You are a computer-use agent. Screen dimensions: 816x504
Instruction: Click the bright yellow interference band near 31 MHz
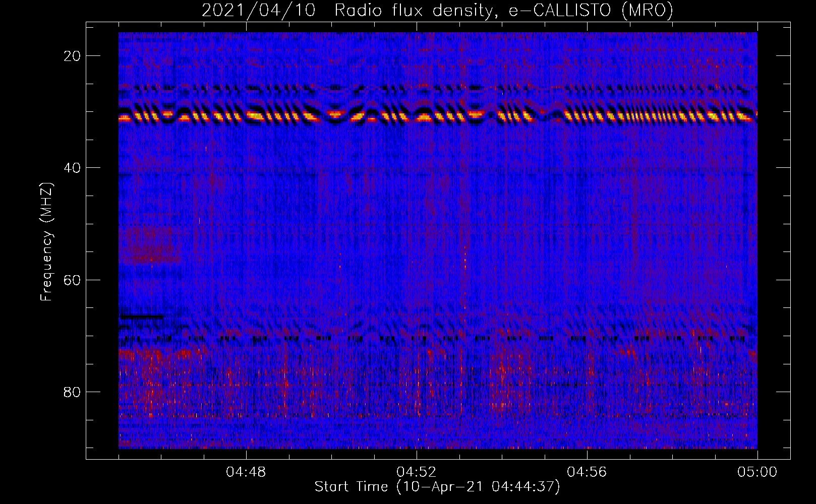(438, 117)
